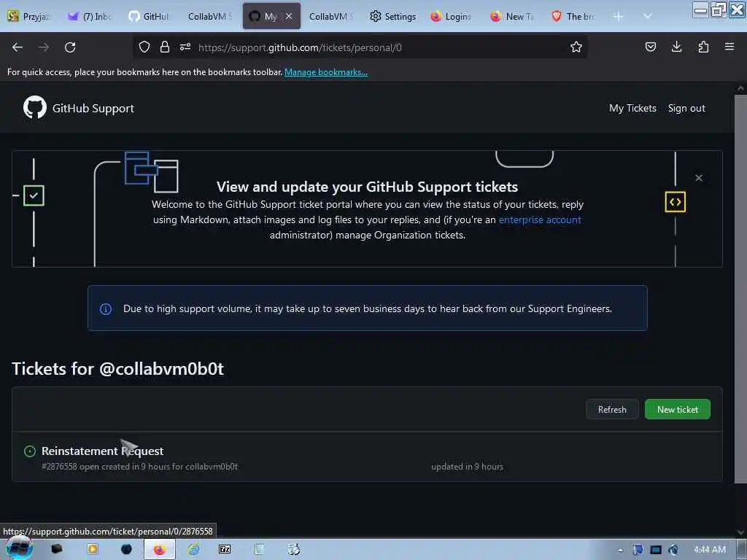
Task: Switch to second CollabVM tab after My
Action: click(x=330, y=16)
